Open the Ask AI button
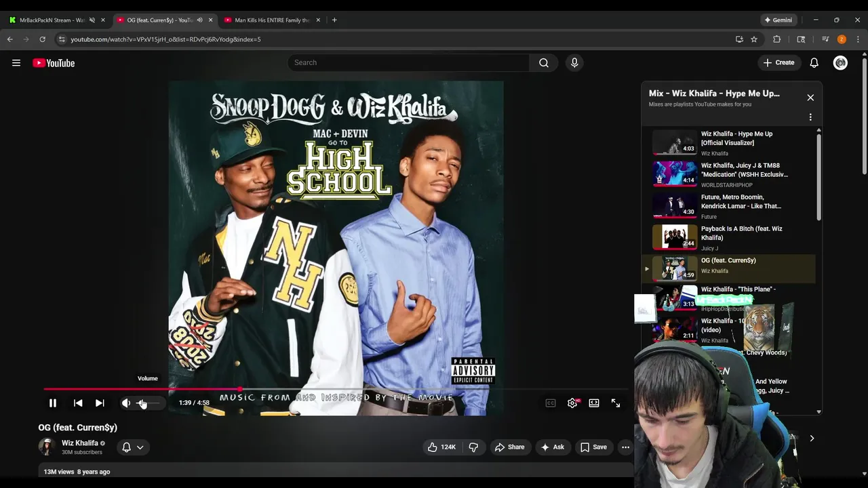868x488 pixels. click(x=552, y=447)
